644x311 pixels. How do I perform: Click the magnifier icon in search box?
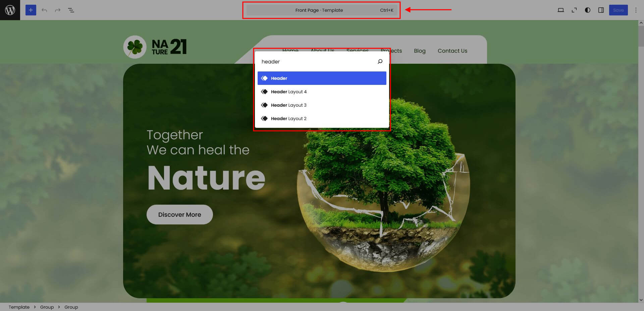tap(380, 62)
